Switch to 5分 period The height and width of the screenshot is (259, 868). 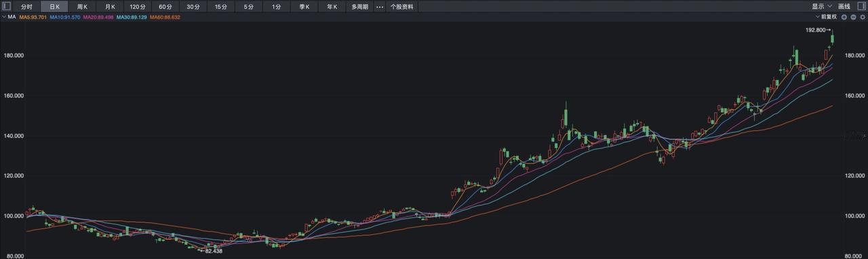point(249,7)
